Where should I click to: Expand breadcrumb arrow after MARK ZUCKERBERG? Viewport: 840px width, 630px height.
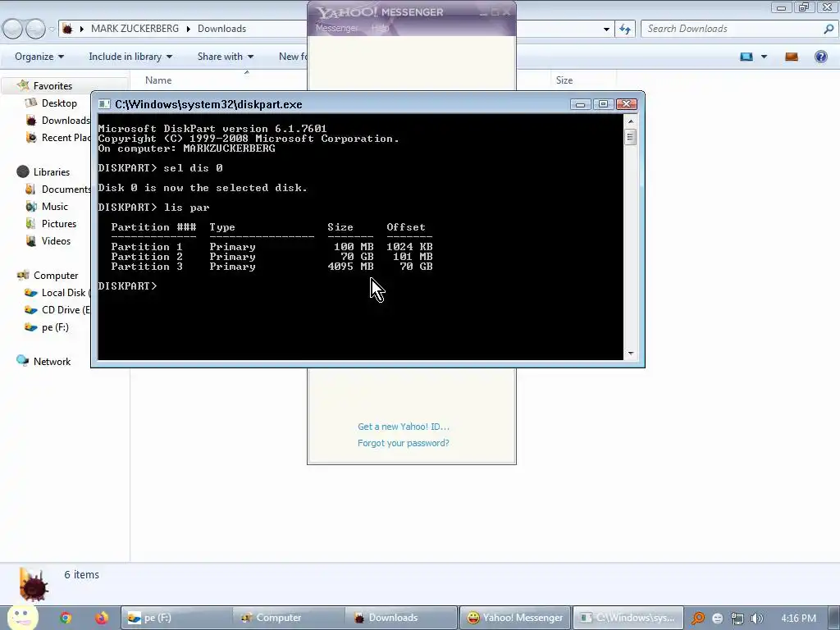pos(188,29)
